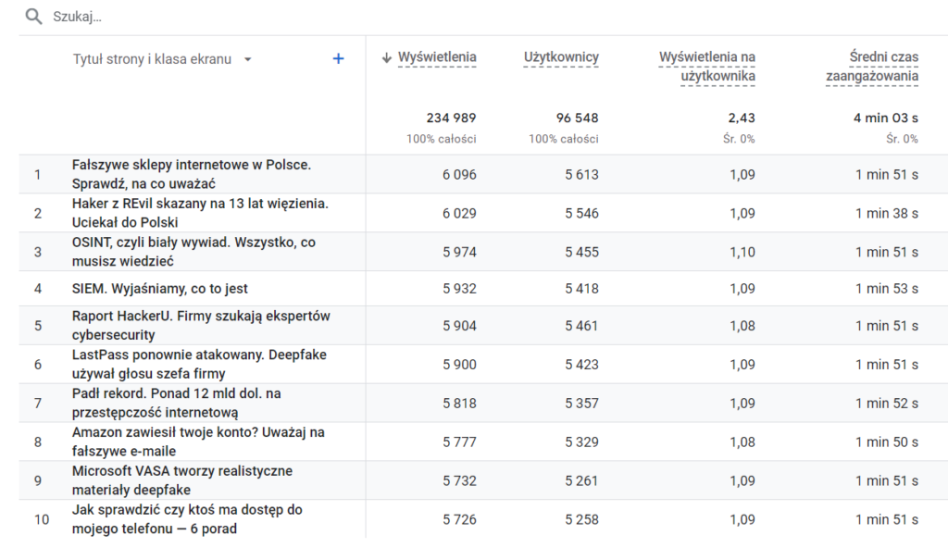Select row Microsoft VASA tworzy realistyczne
This screenshot has width=948, height=560.
click(x=483, y=480)
